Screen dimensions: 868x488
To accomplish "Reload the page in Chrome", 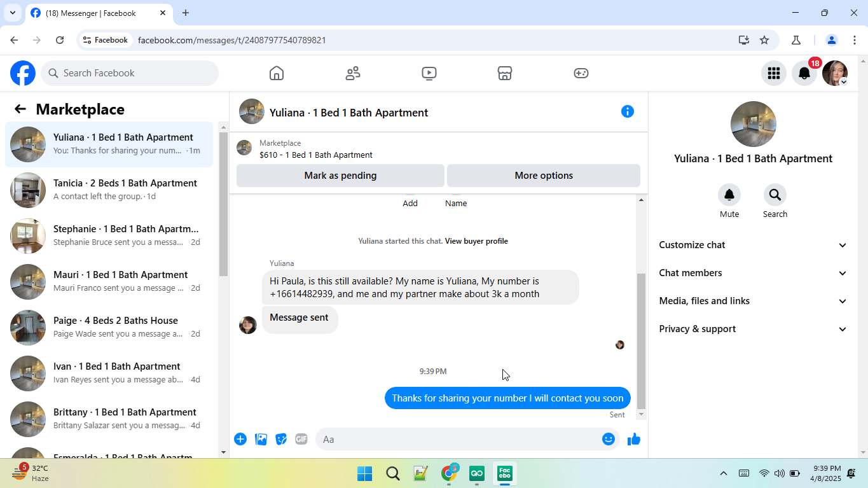I will pos(60,40).
